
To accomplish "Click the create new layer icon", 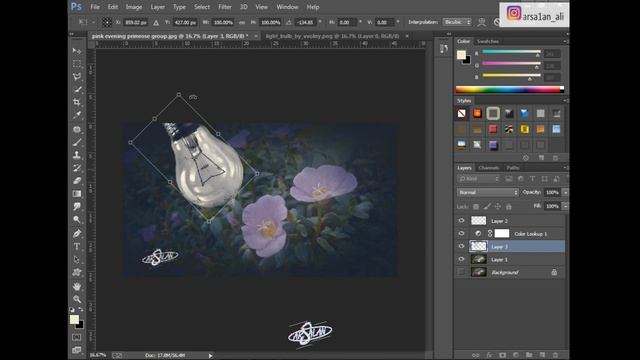I will tap(542, 355).
